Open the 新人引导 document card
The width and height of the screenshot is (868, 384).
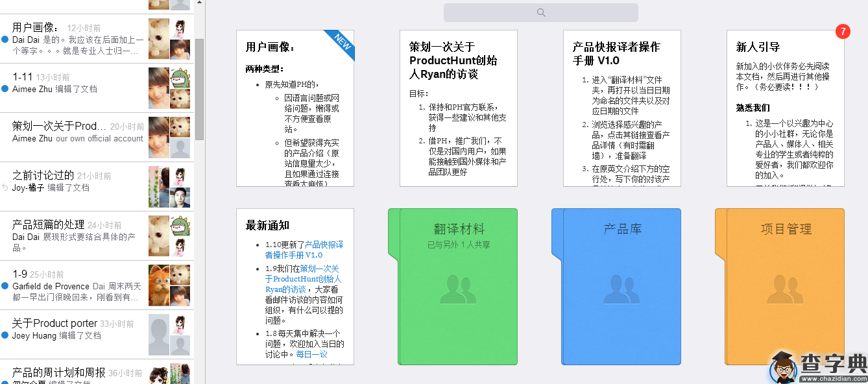click(x=786, y=108)
